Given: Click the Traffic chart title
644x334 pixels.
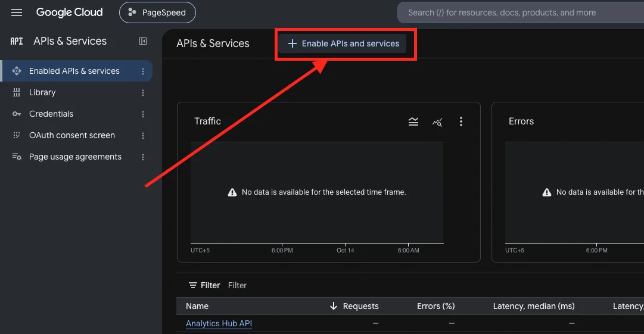Looking at the screenshot, I should [207, 121].
